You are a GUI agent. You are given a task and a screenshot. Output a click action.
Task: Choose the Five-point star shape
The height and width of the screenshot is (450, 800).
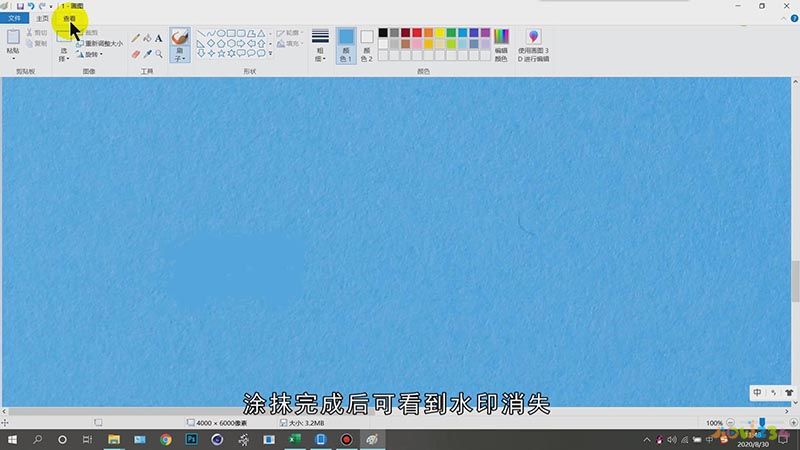pos(221,53)
